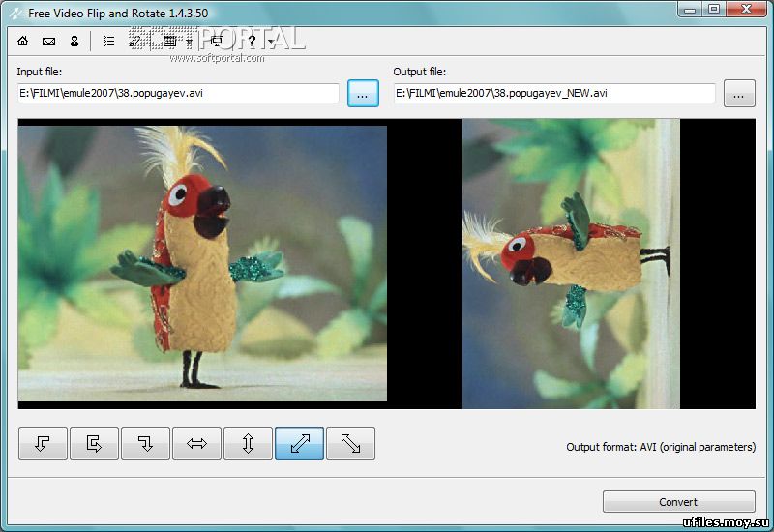This screenshot has height=532, width=774.
Task: Open the home icon in the toolbar
Action: 23,42
